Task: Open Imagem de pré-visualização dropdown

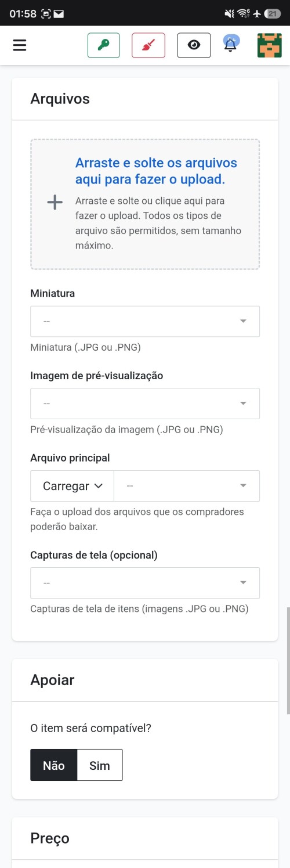Action: point(145,404)
